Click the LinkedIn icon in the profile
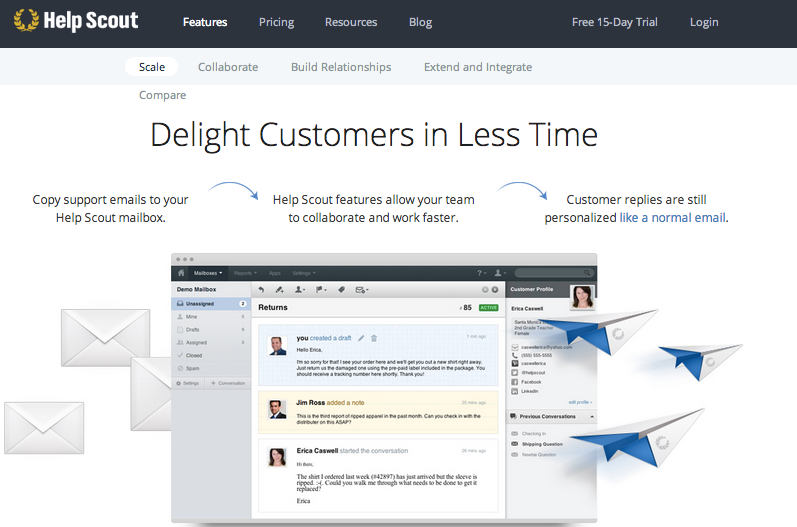The image size is (797, 527). point(514,391)
